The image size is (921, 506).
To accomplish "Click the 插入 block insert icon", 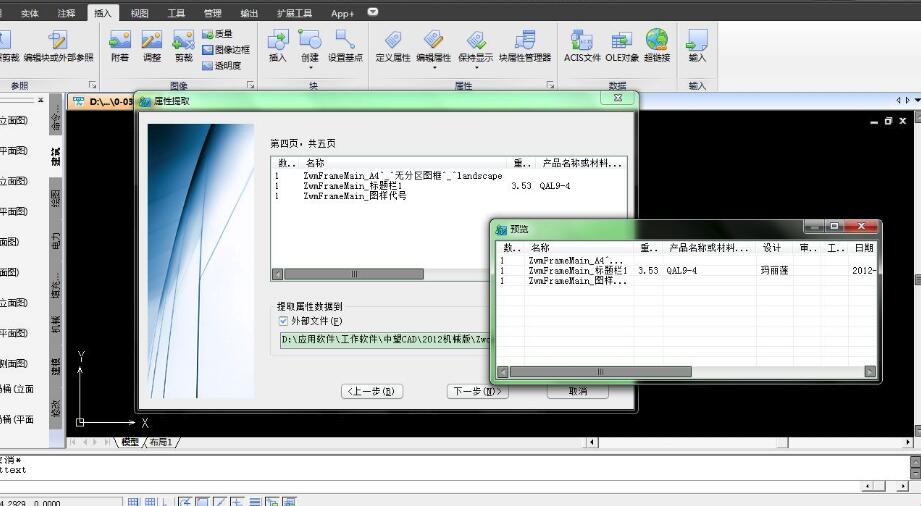I will [277, 46].
